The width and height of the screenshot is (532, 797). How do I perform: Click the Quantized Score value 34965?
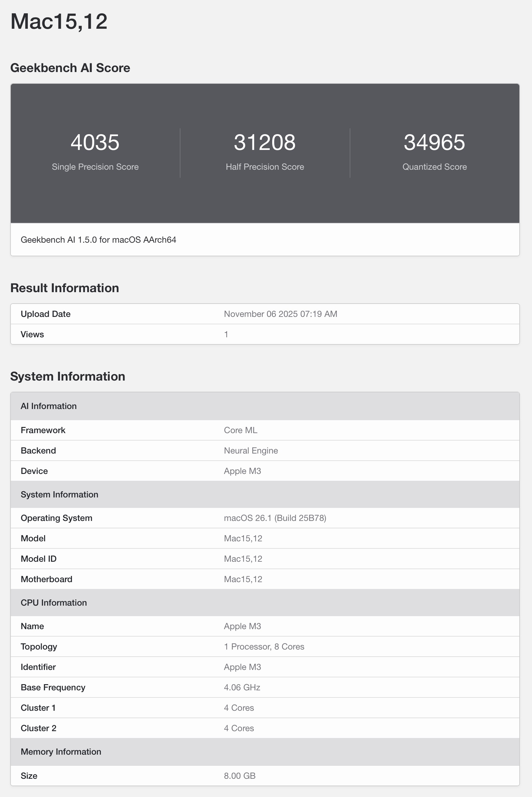pos(434,142)
